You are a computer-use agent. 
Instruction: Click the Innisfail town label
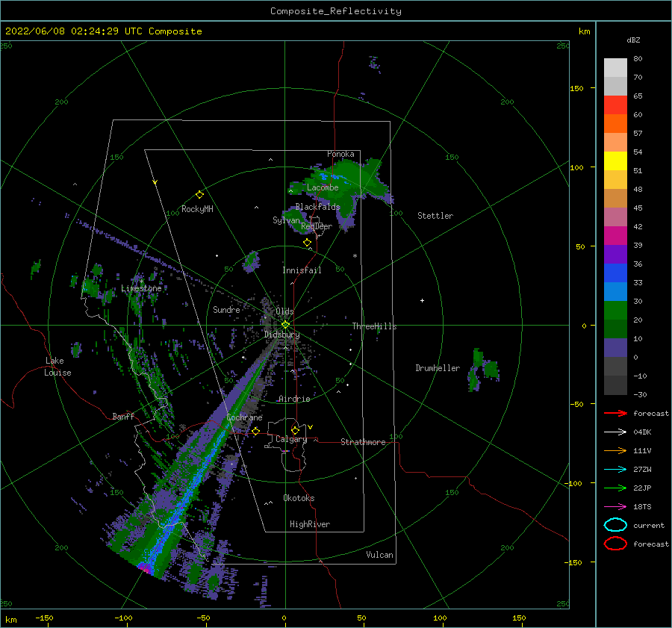[x=302, y=270]
